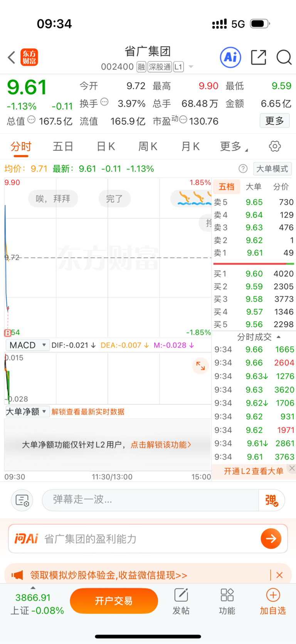Screen dimensions: 296x644
Task: Go back using the left arrow
Action: [x=12, y=57]
